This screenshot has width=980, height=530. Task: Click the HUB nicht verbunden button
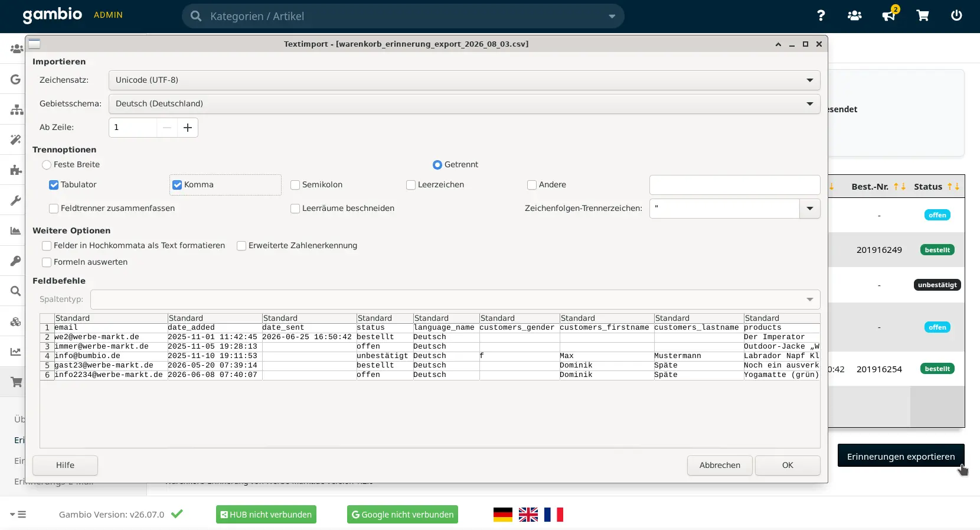[x=266, y=515]
